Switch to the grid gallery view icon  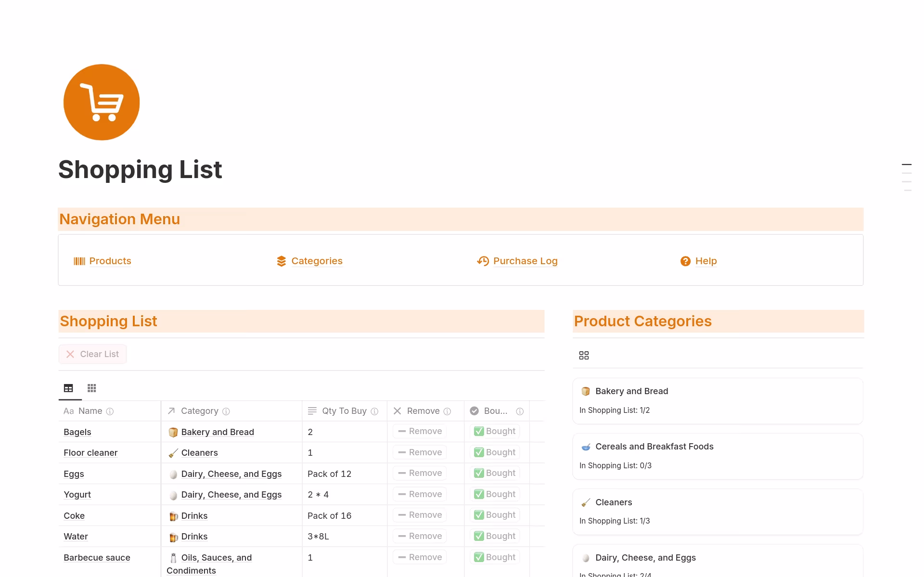coord(91,388)
